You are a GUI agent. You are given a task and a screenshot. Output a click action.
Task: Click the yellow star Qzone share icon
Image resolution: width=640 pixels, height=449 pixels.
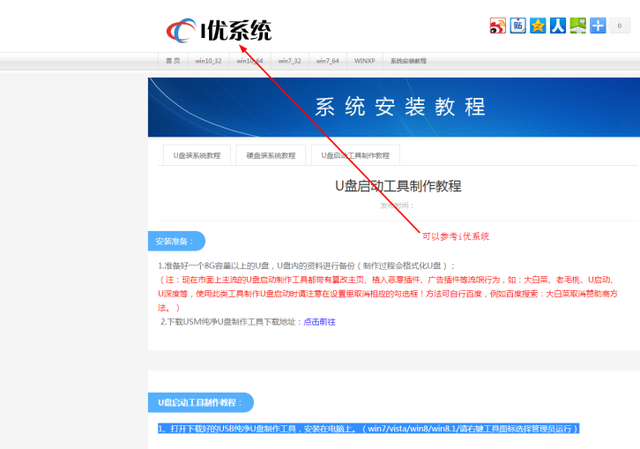(x=538, y=26)
